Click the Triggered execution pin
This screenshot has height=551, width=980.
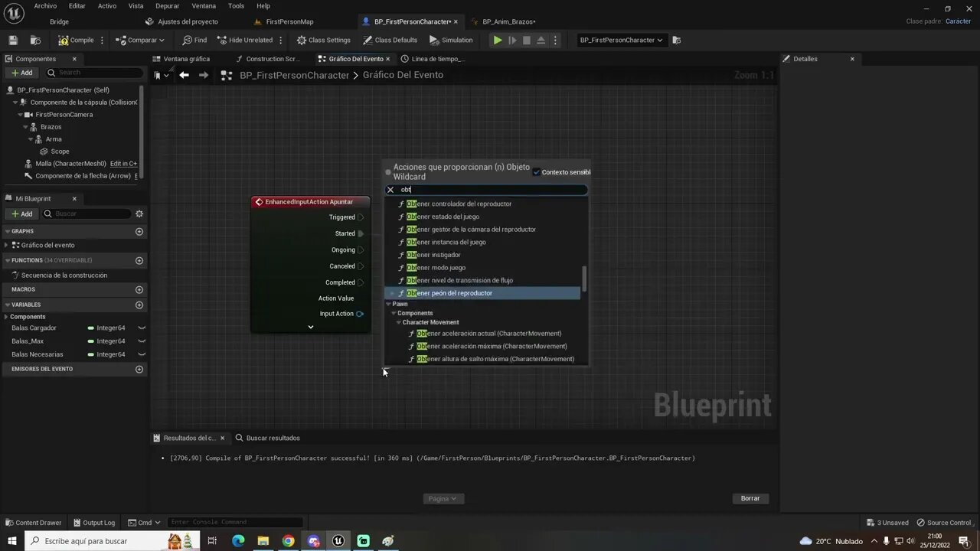point(361,217)
